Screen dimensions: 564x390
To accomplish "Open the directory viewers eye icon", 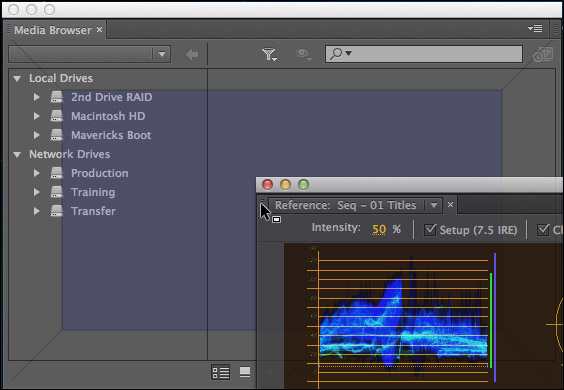I will tap(303, 54).
